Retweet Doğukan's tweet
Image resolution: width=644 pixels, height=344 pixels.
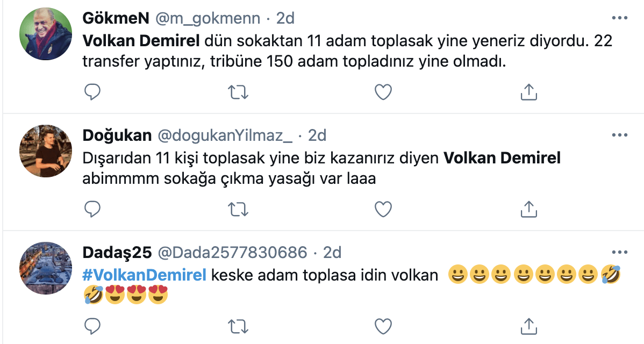pyautogui.click(x=238, y=209)
